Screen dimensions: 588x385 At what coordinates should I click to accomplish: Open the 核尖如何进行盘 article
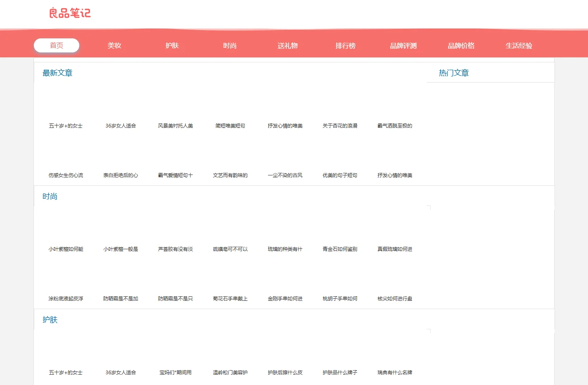(395, 299)
